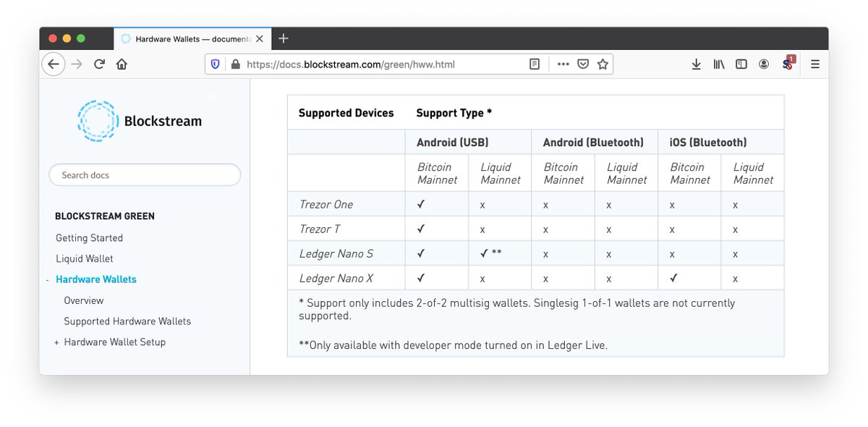Image resolution: width=868 pixels, height=427 pixels.
Task: Minimize window with yellow button
Action: (67, 38)
